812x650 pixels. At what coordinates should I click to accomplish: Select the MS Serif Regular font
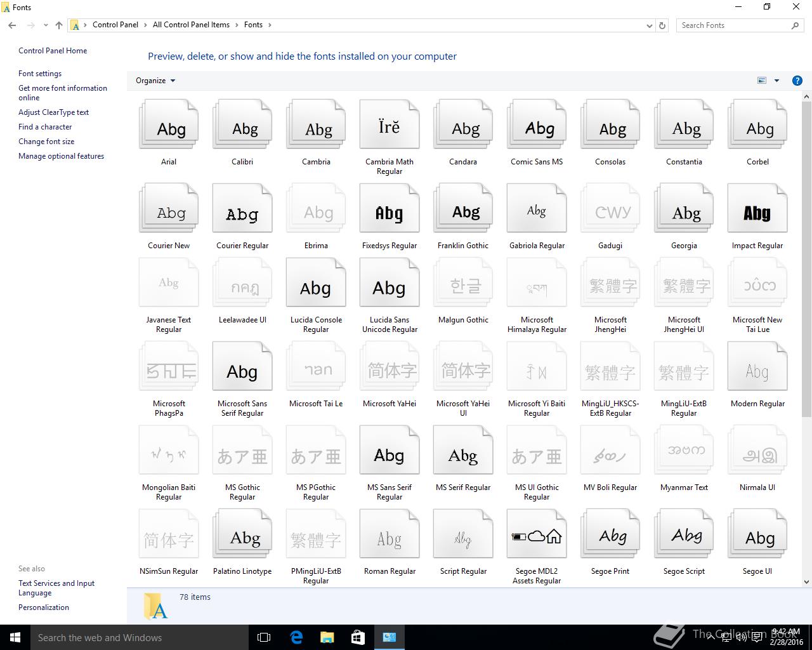coord(463,451)
